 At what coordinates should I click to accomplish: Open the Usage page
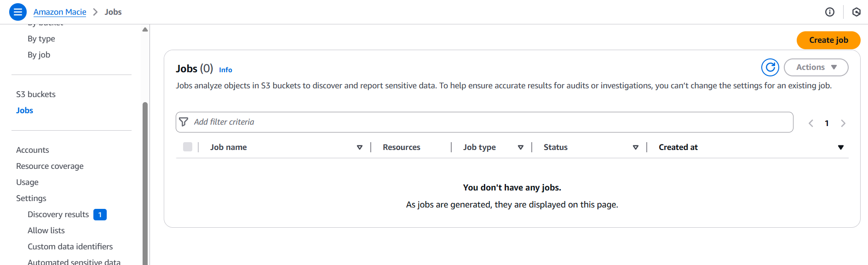click(28, 182)
